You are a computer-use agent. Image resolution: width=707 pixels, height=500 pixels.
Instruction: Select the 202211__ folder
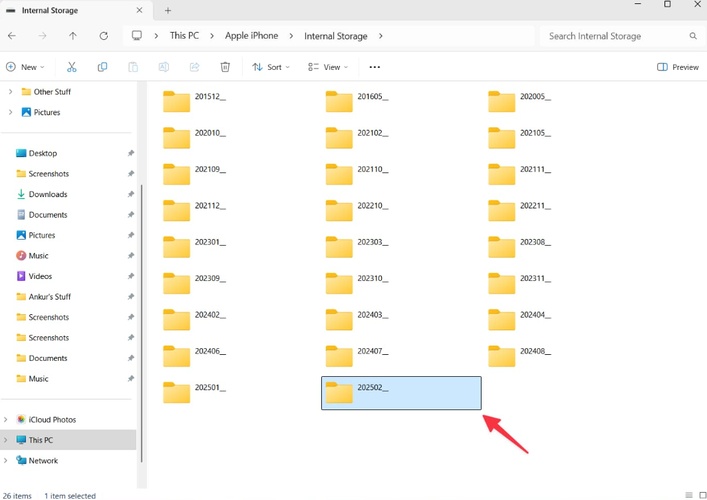519,211
